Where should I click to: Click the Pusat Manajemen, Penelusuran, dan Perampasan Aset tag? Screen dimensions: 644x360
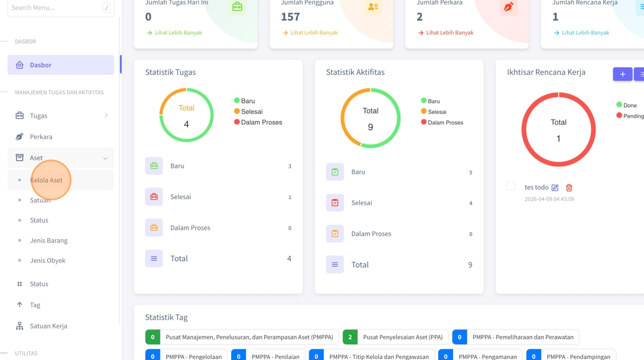tap(242, 337)
